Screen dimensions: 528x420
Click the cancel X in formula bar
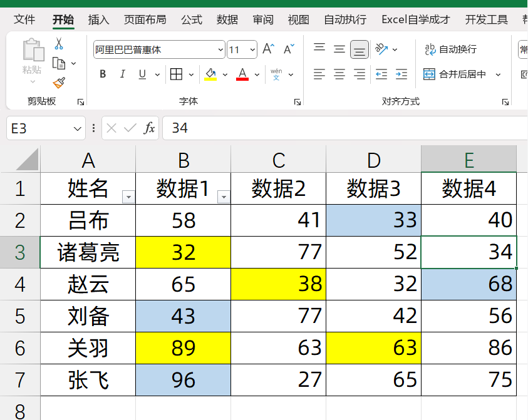click(111, 128)
